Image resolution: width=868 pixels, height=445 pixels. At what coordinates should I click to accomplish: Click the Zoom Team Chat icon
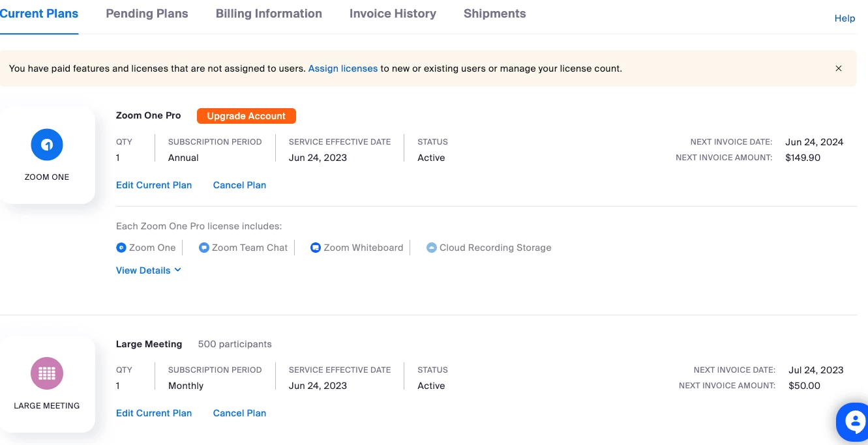point(203,248)
